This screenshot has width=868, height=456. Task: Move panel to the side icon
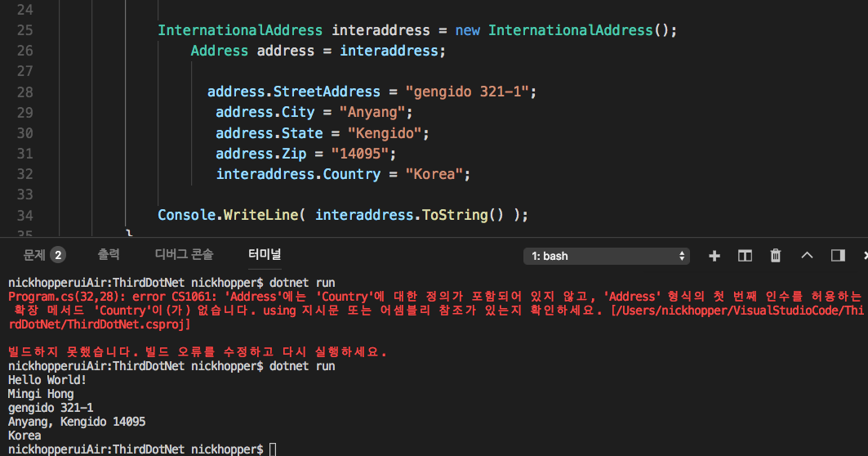click(x=838, y=256)
